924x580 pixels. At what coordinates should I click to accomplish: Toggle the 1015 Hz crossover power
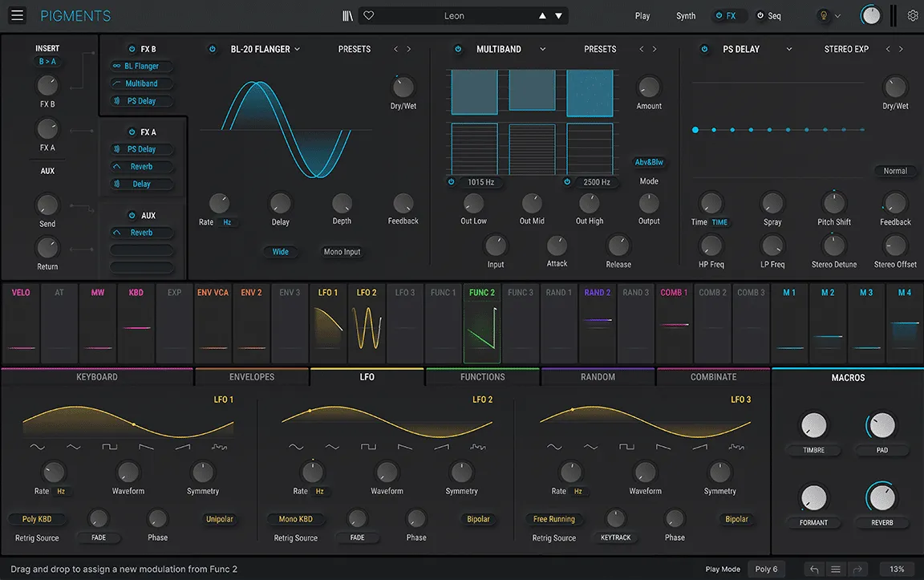452,181
